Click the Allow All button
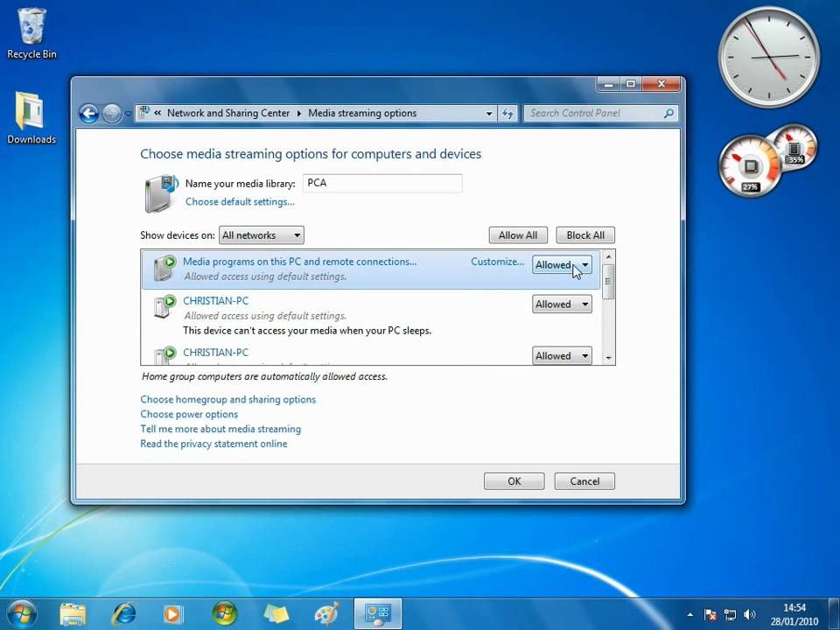Viewport: 840px width, 630px height. tap(518, 235)
